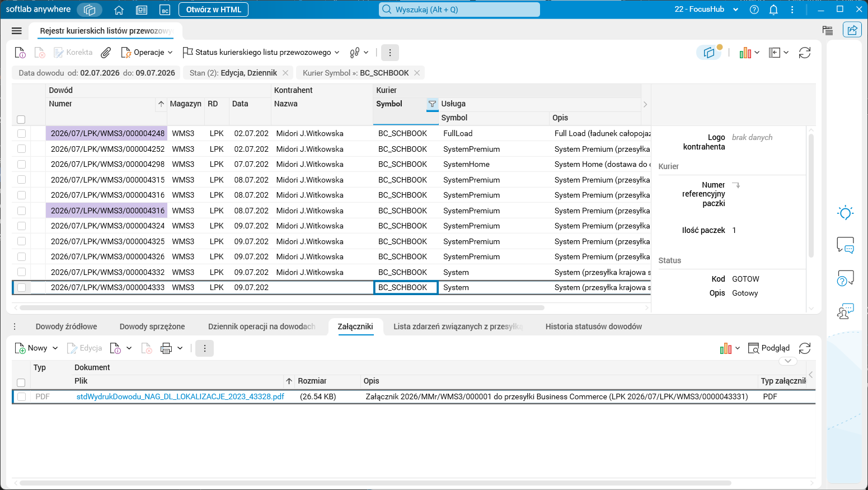Click the print icon in attachments toolbar
This screenshot has height=490, width=868.
[x=166, y=348]
